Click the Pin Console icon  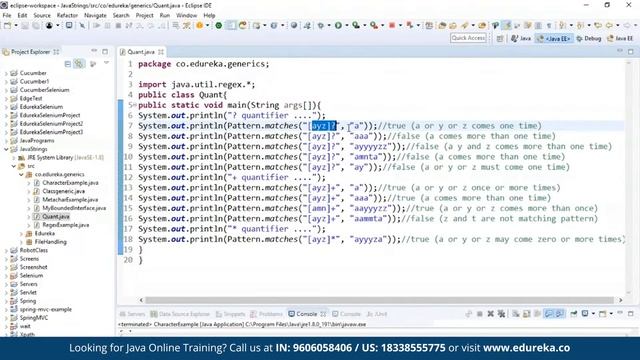click(x=574, y=313)
